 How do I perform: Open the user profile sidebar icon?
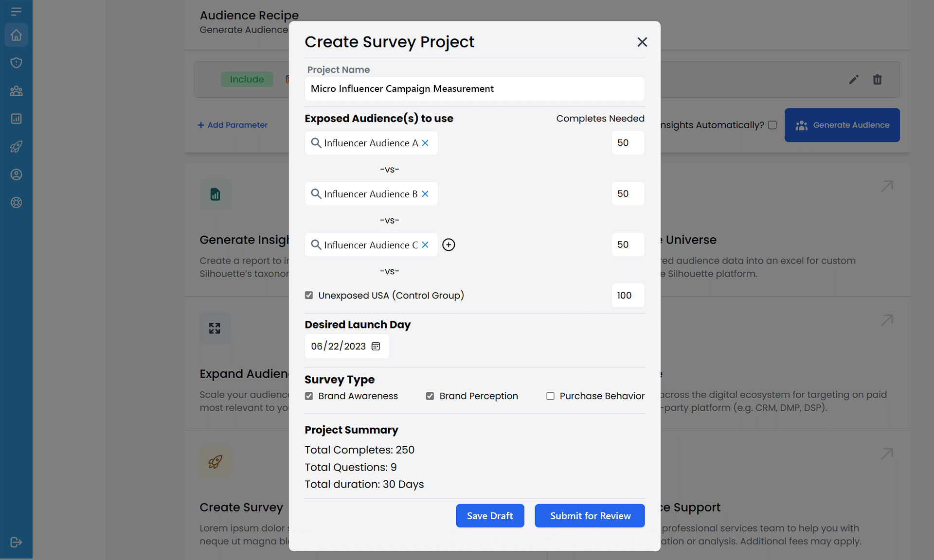coord(16,175)
